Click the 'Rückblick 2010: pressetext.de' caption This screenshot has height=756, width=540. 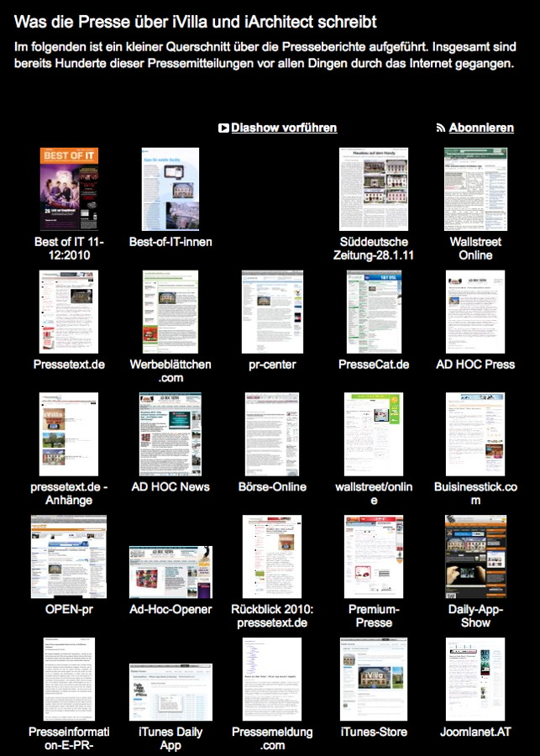[272, 616]
